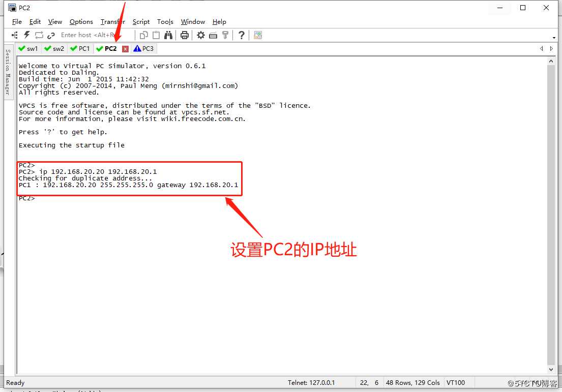Click the Print icon

pyautogui.click(x=185, y=35)
